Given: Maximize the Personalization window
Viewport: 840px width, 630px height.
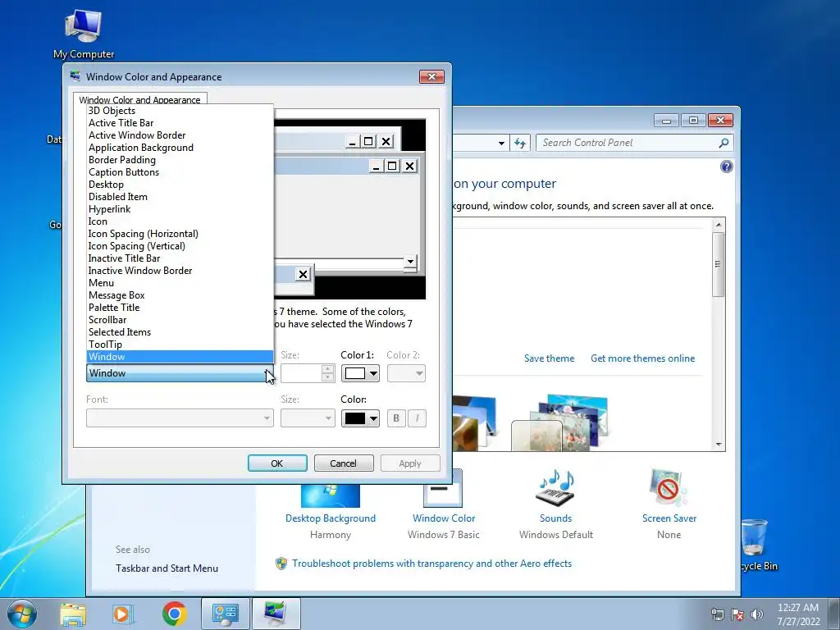Looking at the screenshot, I should pos(693,121).
